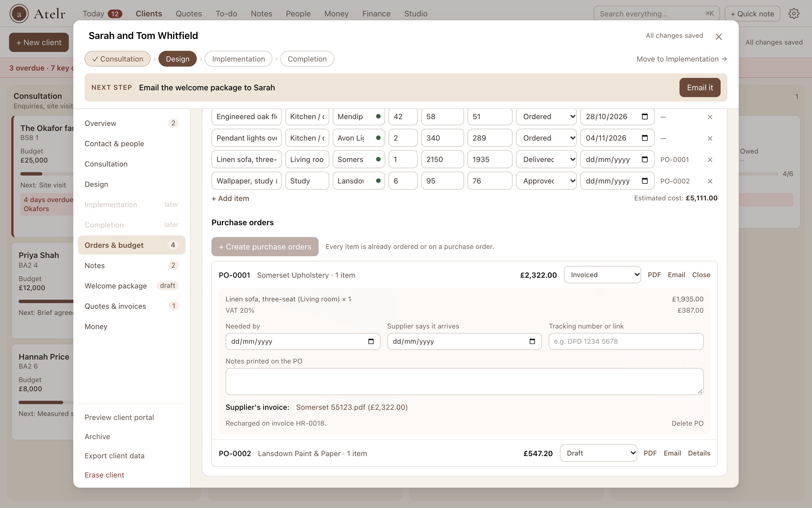This screenshot has height=508, width=812.
Task: Remove the Pendant lights item row
Action: (x=710, y=138)
